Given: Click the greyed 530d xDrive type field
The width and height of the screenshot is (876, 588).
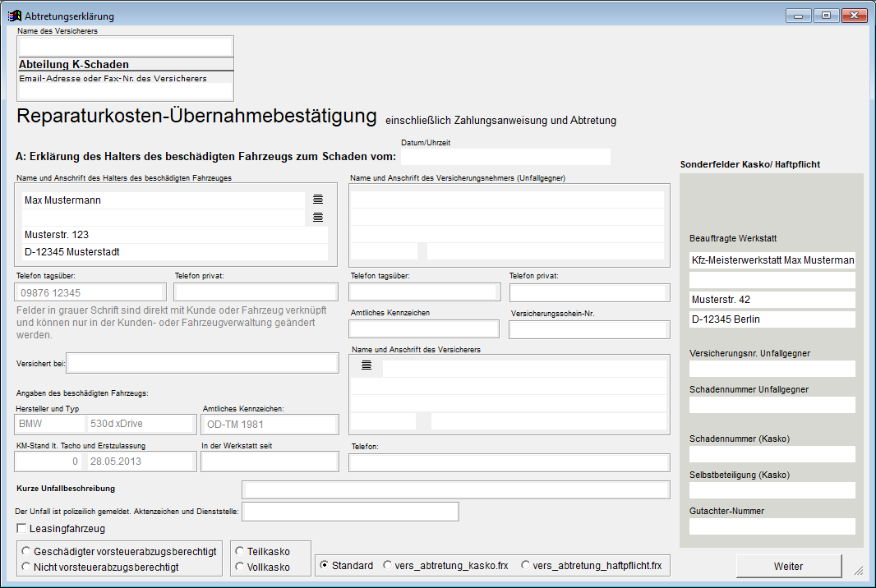Looking at the screenshot, I should pos(141,424).
